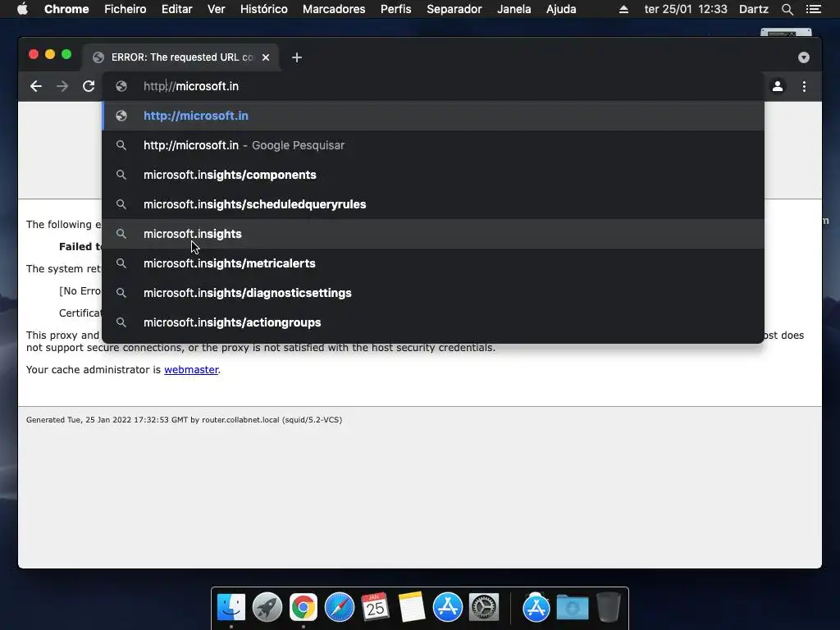Click the forward navigation arrow

[x=62, y=86]
